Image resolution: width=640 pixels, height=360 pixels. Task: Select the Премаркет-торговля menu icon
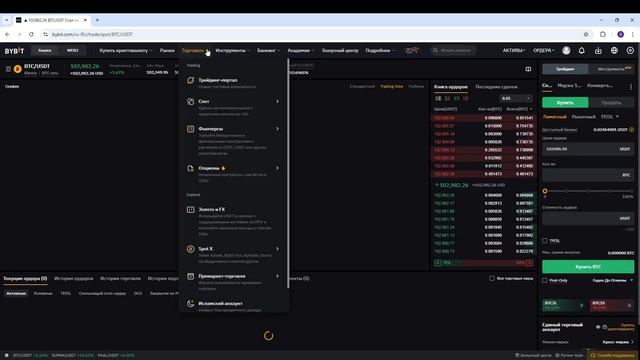click(x=191, y=276)
